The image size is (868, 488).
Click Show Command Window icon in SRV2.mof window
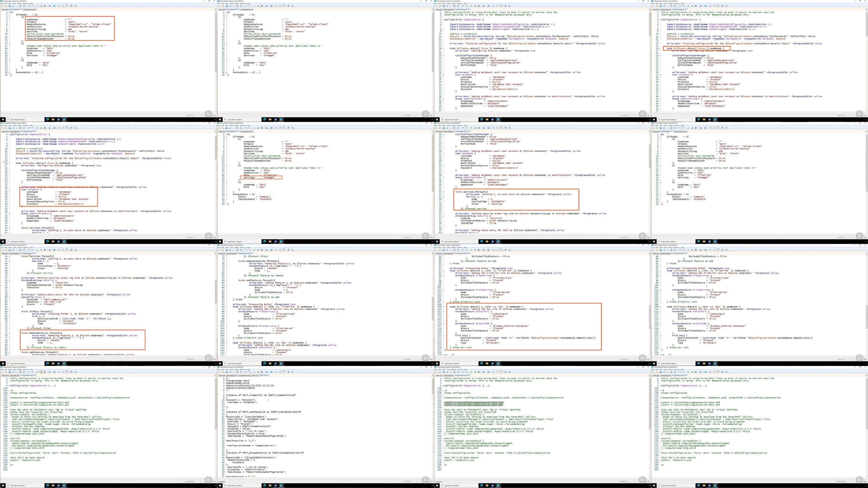288,372
